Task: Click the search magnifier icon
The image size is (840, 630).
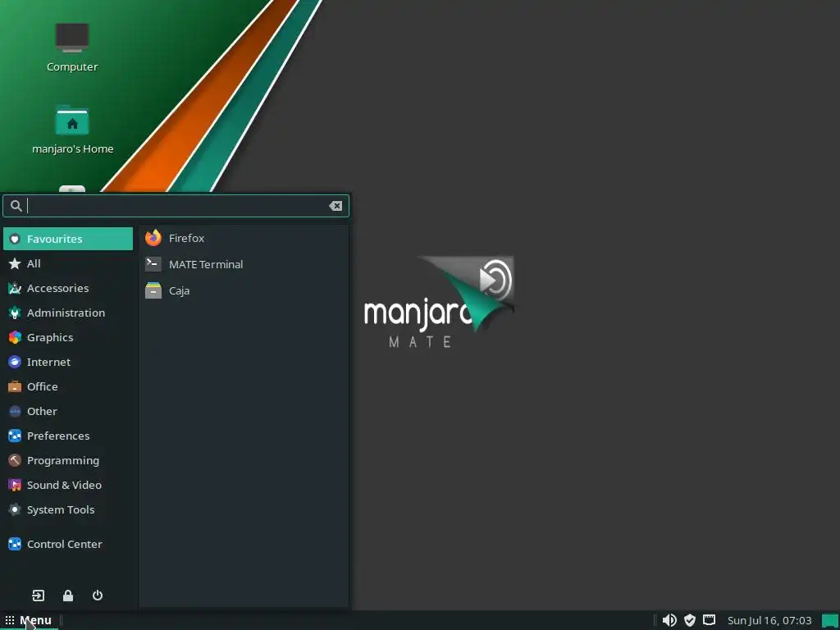Action: pyautogui.click(x=16, y=206)
